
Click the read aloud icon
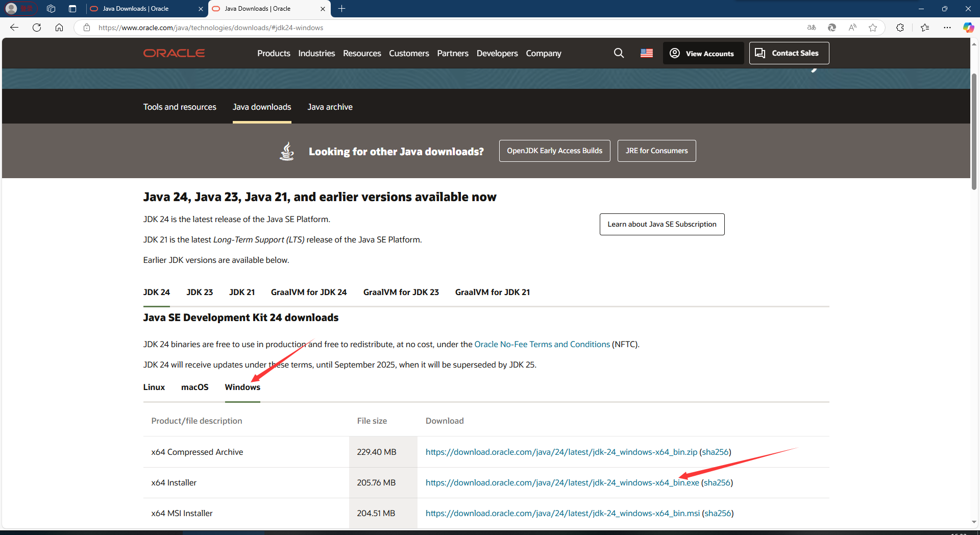tap(852, 28)
